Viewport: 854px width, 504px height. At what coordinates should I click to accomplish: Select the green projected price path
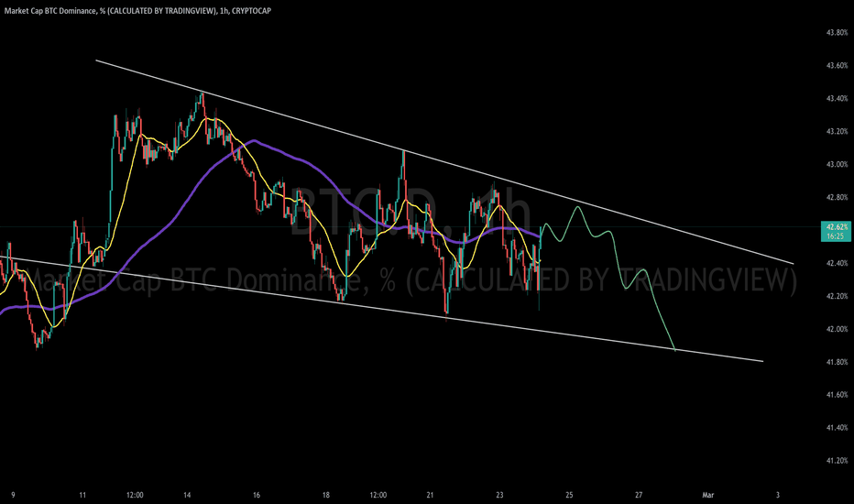[x=617, y=260]
